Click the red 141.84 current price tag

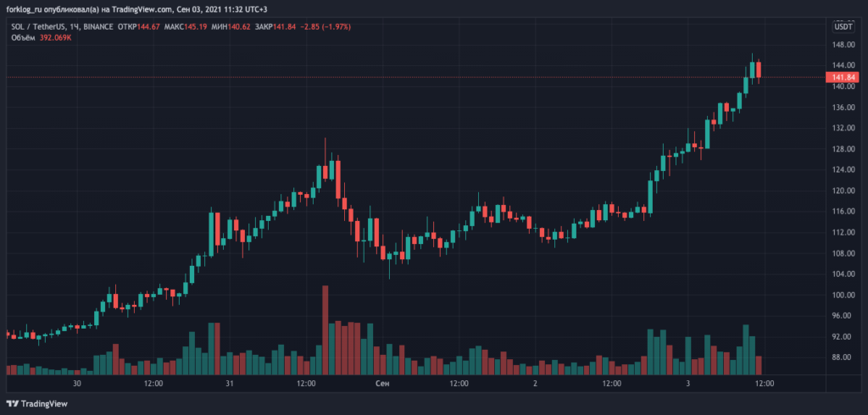point(841,77)
